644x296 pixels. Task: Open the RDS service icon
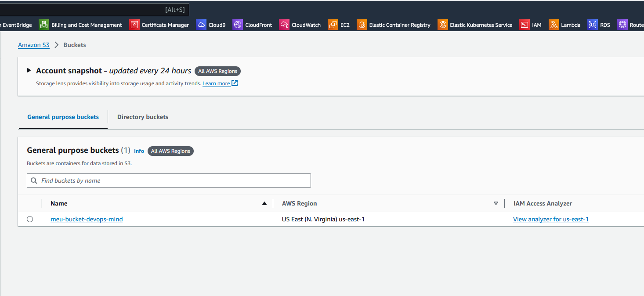point(592,25)
